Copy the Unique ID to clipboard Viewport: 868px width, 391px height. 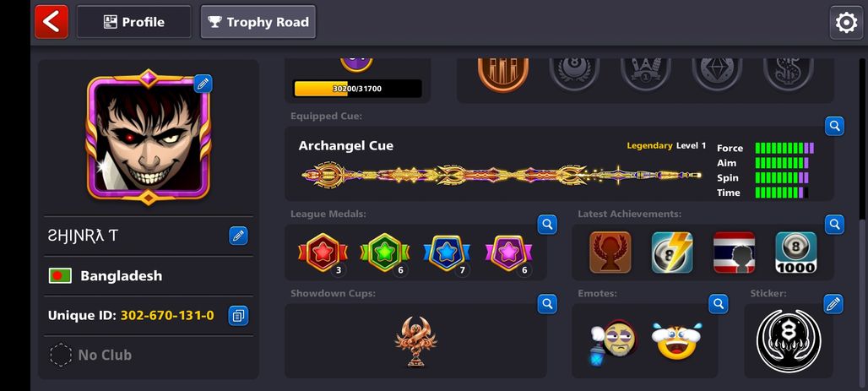coord(239,316)
